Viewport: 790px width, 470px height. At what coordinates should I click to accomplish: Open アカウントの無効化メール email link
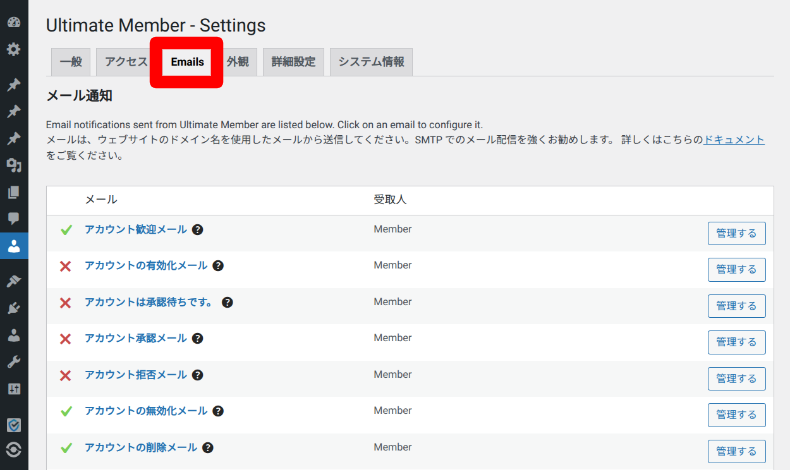tap(146, 411)
